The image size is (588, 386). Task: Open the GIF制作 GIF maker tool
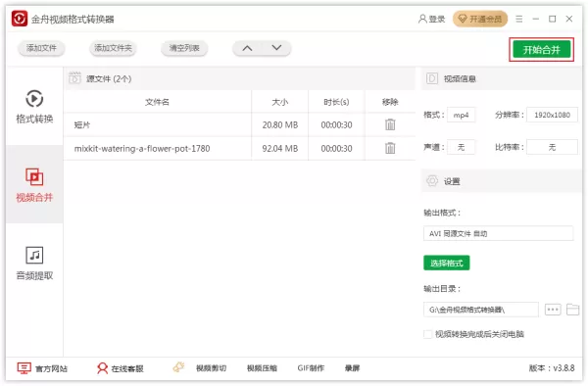(x=311, y=368)
